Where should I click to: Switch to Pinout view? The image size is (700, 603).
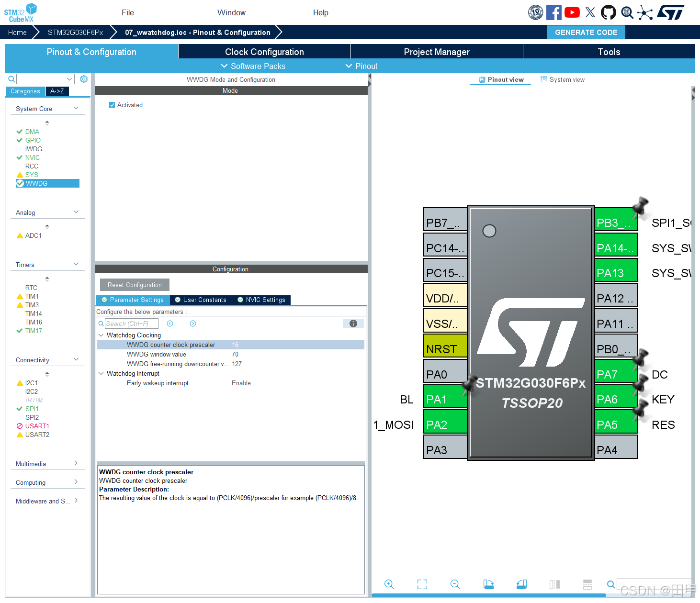click(x=501, y=79)
